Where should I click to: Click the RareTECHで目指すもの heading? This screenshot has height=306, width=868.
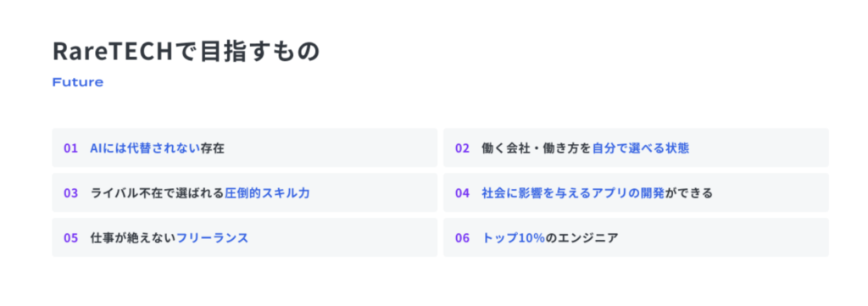tap(186, 51)
